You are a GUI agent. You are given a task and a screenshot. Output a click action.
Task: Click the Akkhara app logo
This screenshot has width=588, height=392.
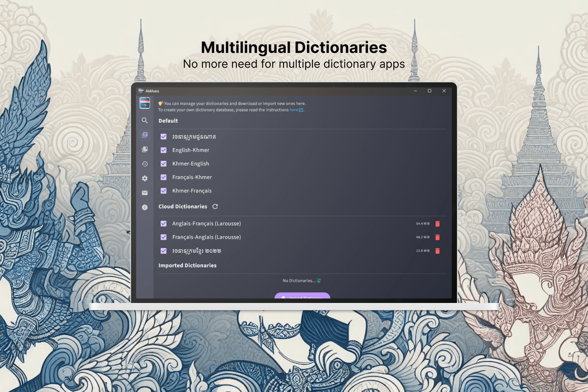click(144, 103)
